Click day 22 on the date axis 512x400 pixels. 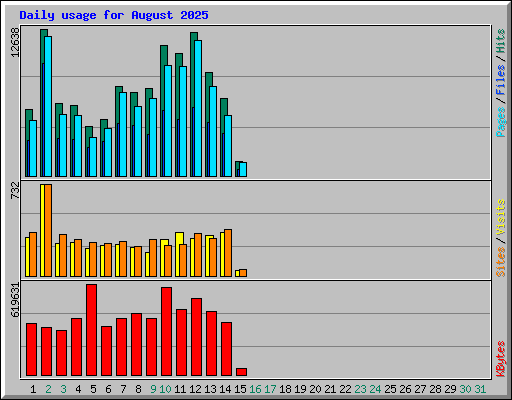coord(345,389)
